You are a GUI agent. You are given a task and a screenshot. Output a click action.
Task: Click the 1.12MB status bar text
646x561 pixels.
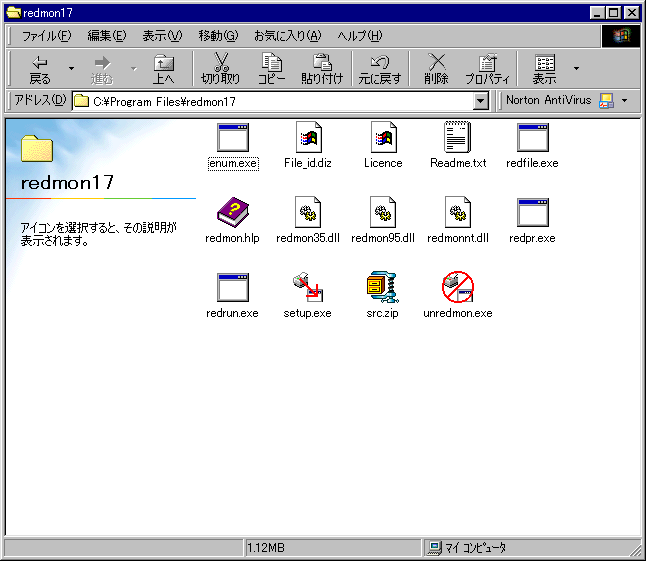[x=266, y=548]
